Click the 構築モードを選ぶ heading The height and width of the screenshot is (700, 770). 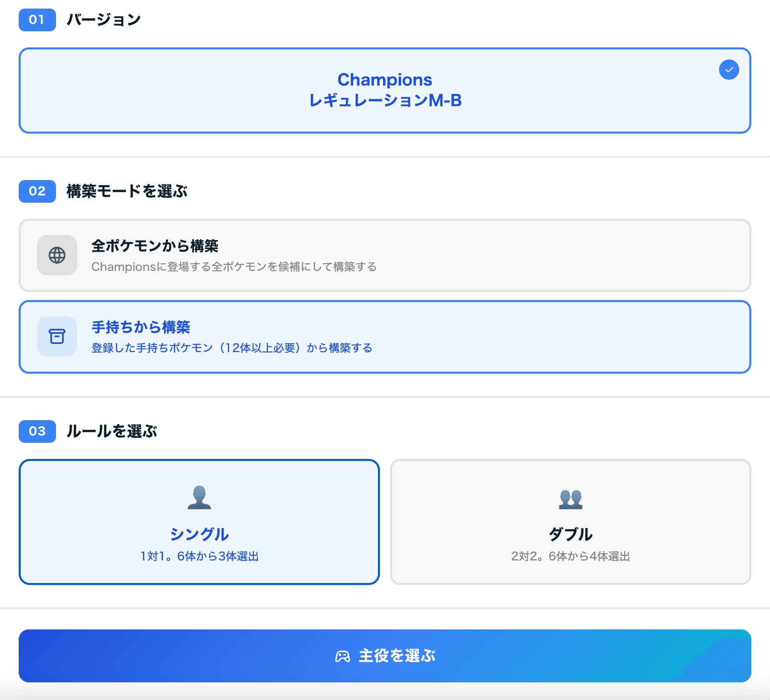coord(127,191)
